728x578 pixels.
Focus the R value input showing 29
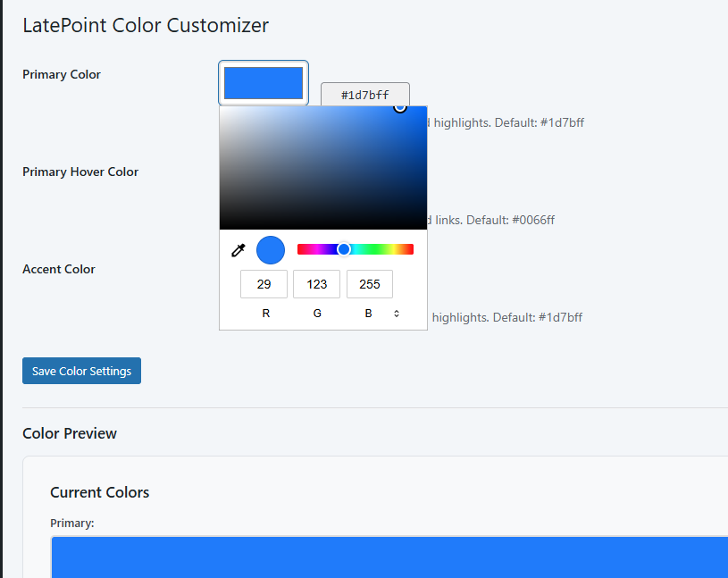pos(264,284)
